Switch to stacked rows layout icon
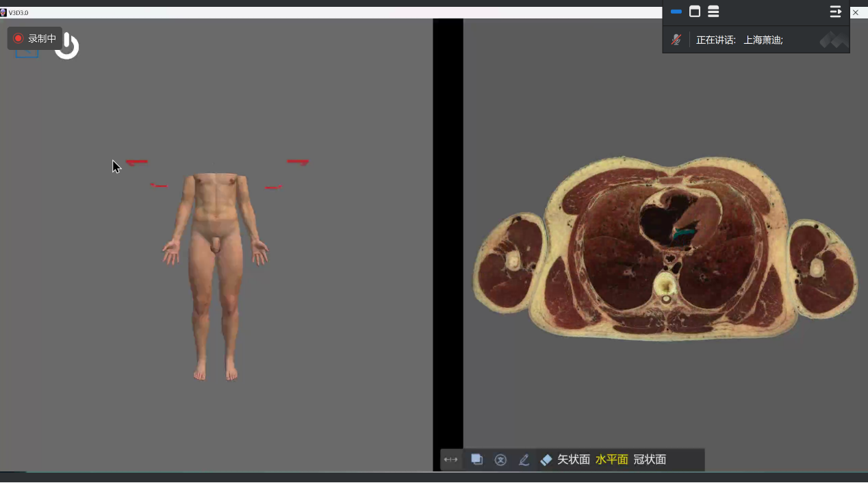The image size is (868, 483). pos(713,12)
